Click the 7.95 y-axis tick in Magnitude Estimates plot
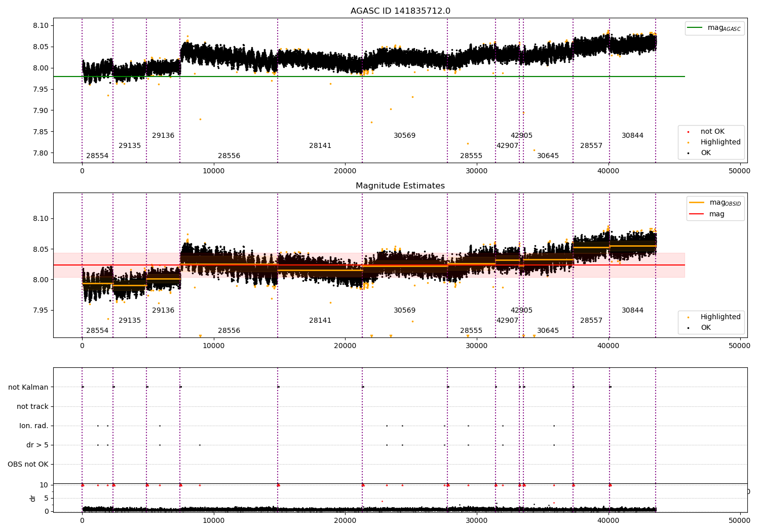 click(41, 310)
